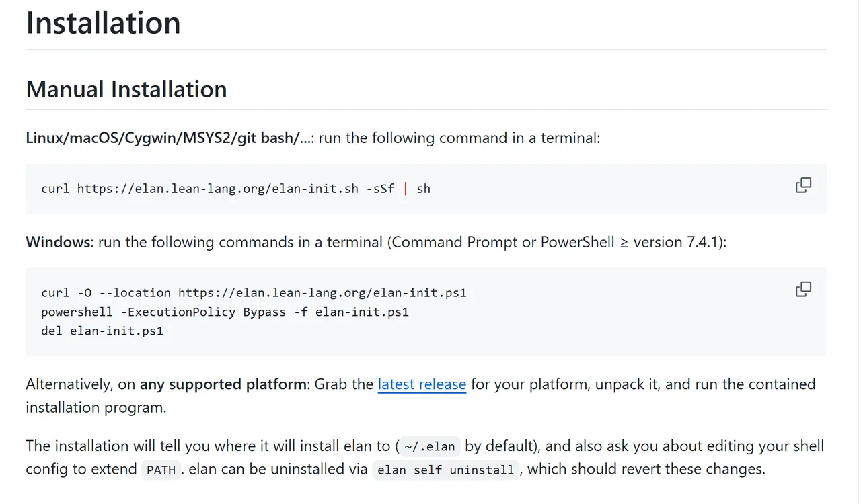Click the 'powershell -ExecutionPolicy Bypass' command line
The image size is (861, 504).
tap(225, 312)
